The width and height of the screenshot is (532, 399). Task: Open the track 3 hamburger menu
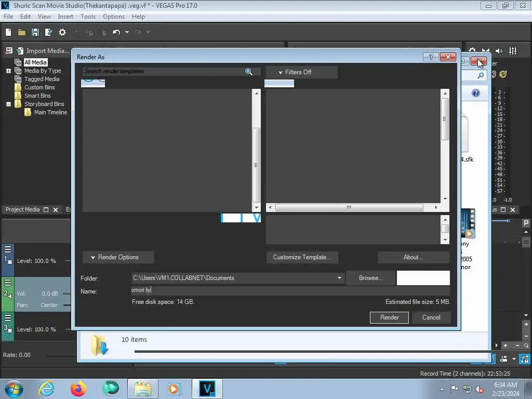tap(8, 318)
